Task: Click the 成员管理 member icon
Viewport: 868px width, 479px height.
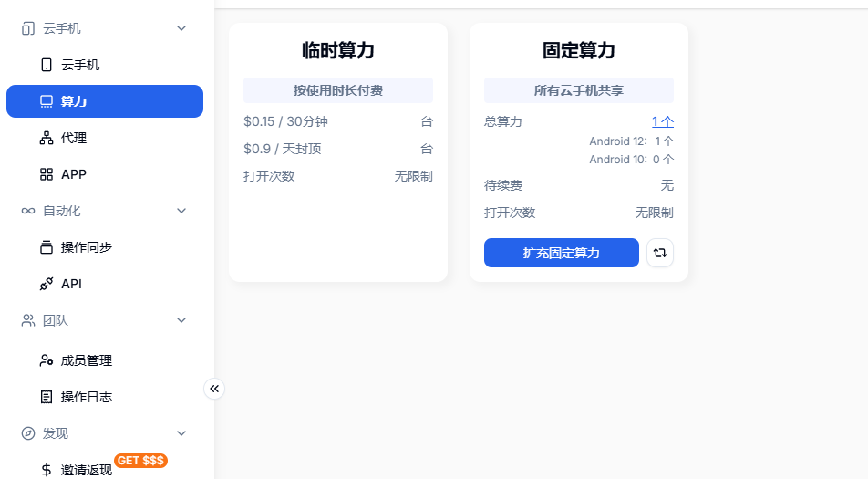Action: pyautogui.click(x=46, y=360)
